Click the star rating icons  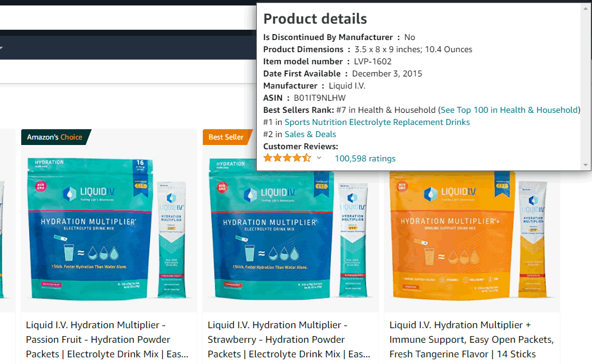287,158
